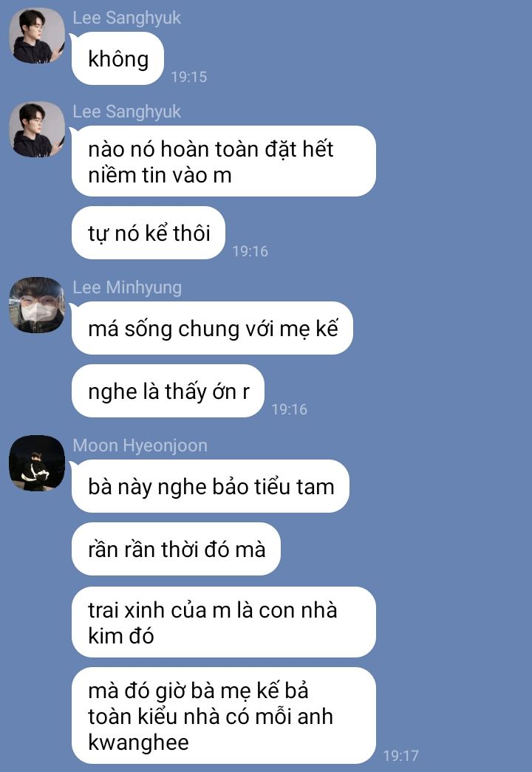The width and height of the screenshot is (532, 772).
Task: Tap the "tự nó kể thôi" bubble
Action: [x=149, y=233]
